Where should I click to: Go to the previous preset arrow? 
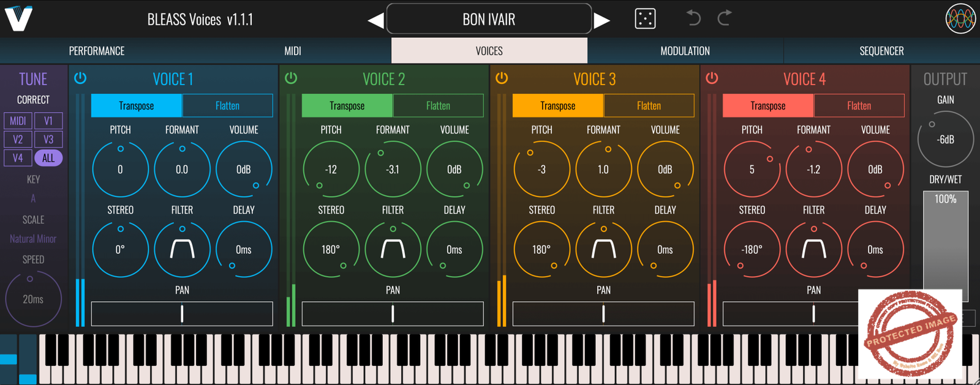[x=375, y=20]
